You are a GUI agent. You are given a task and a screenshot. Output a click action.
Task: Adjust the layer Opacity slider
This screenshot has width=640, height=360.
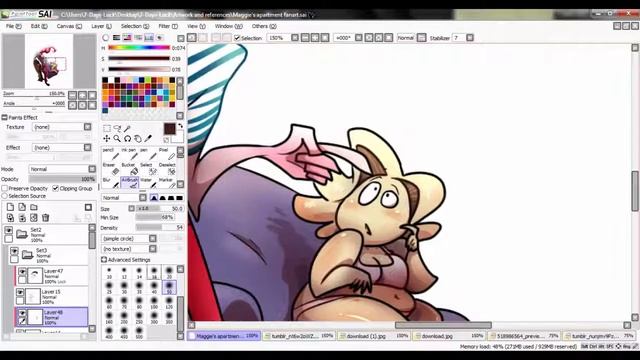click(x=62, y=179)
